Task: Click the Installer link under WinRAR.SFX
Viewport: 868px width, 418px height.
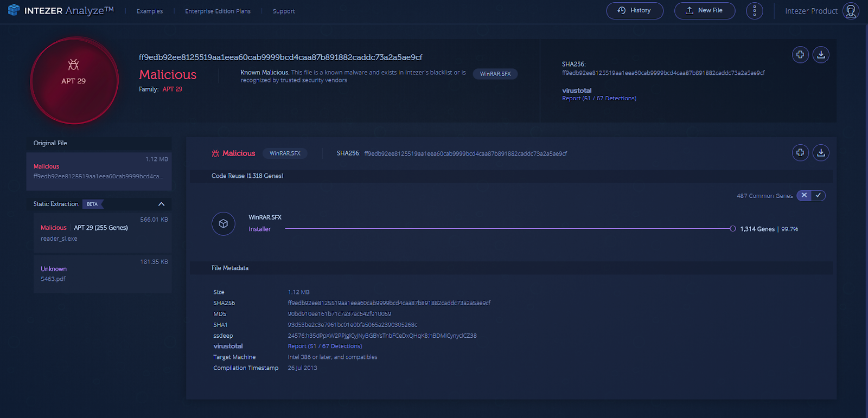Action: click(x=259, y=229)
